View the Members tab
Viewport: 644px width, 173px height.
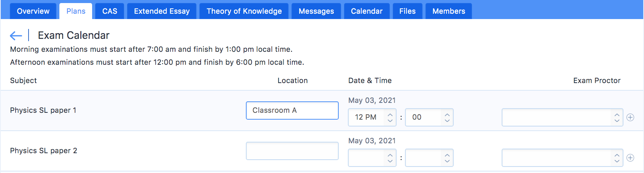coord(449,11)
